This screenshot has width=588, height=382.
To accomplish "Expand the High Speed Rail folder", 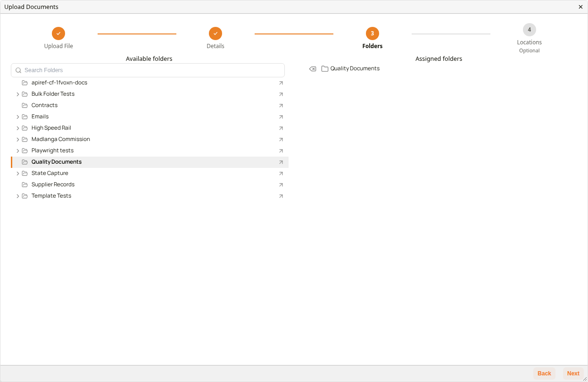I will coord(18,128).
